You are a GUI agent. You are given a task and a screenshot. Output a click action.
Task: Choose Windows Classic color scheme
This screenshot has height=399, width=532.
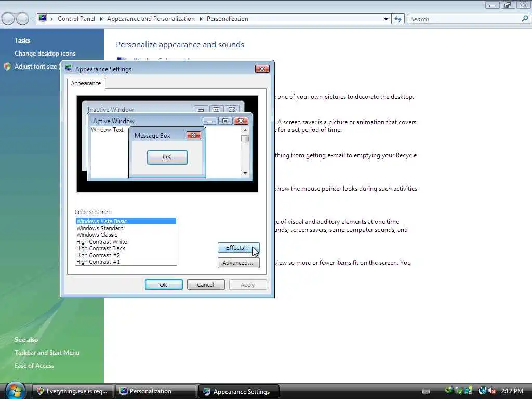(126, 235)
